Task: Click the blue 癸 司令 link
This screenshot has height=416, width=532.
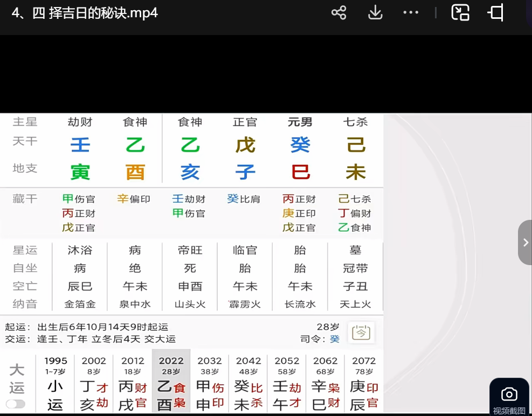Action: (335, 339)
